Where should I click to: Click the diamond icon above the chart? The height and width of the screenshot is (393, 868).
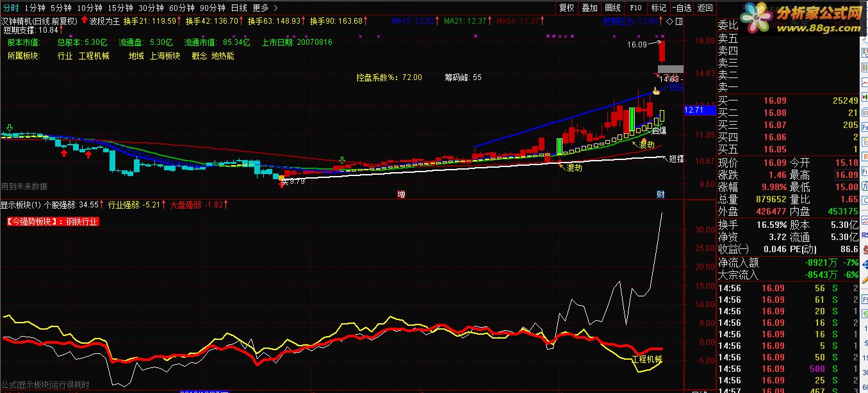(670, 21)
